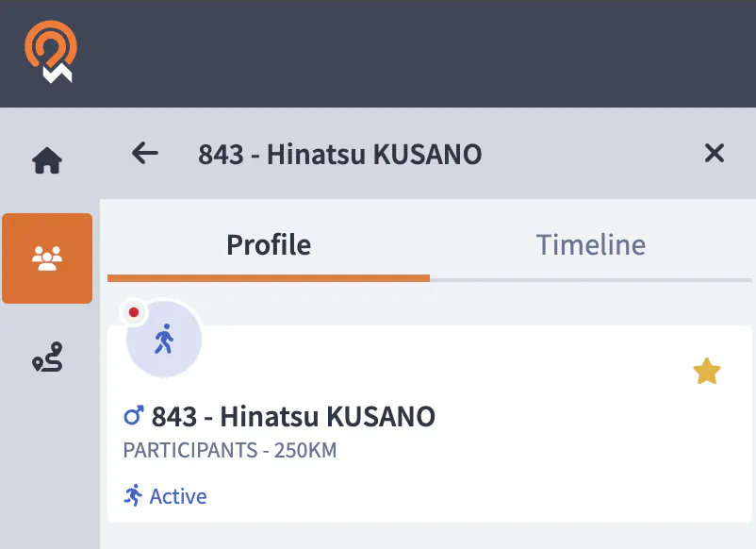Click the grey underline below Timeline tab
This screenshot has height=549, width=756.
coord(591,279)
